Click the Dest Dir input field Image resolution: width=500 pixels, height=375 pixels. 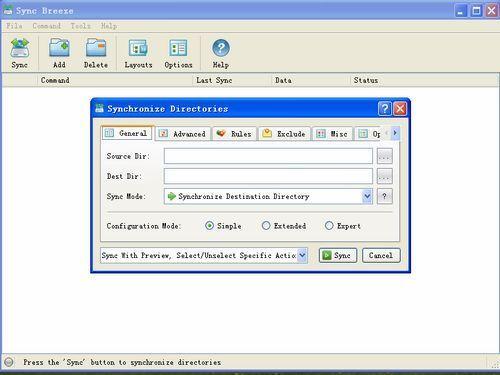(x=268, y=176)
